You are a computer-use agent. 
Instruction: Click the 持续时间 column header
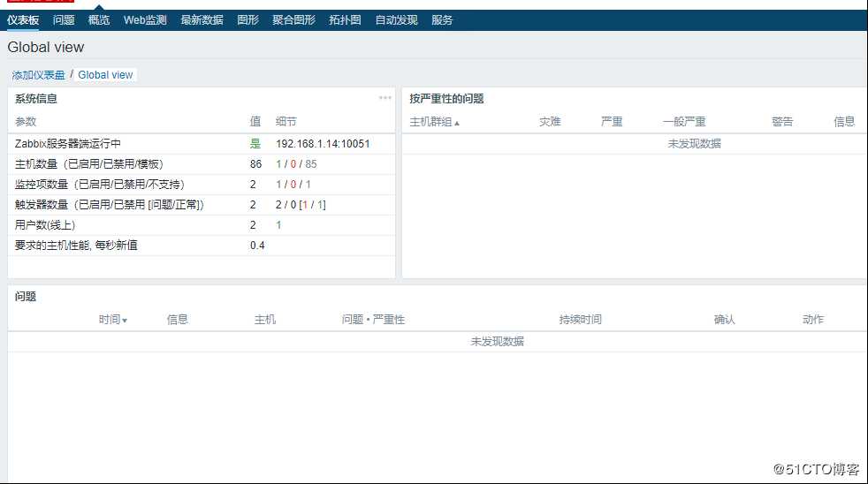point(580,320)
